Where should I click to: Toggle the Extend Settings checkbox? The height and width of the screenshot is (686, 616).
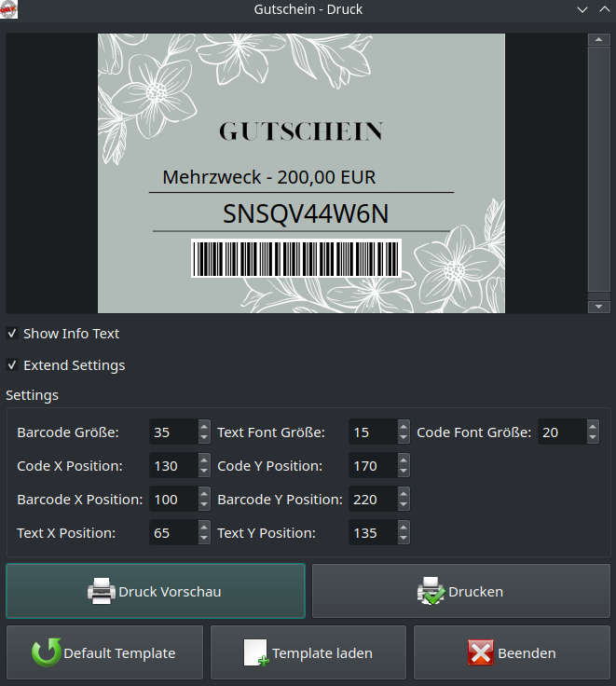(x=12, y=364)
